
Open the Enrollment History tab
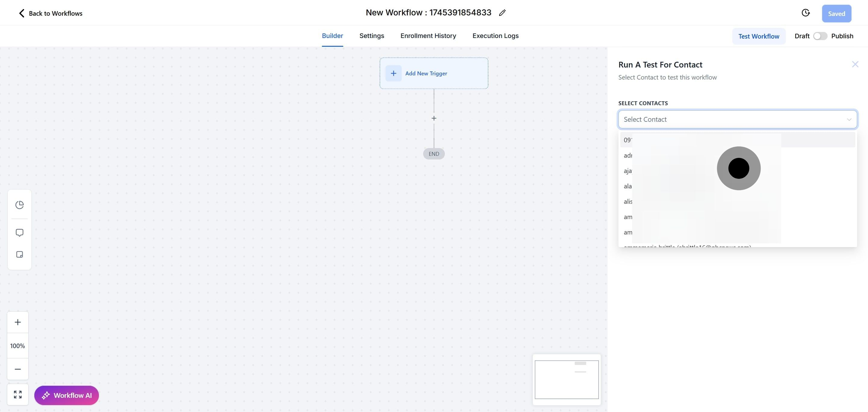coord(428,36)
